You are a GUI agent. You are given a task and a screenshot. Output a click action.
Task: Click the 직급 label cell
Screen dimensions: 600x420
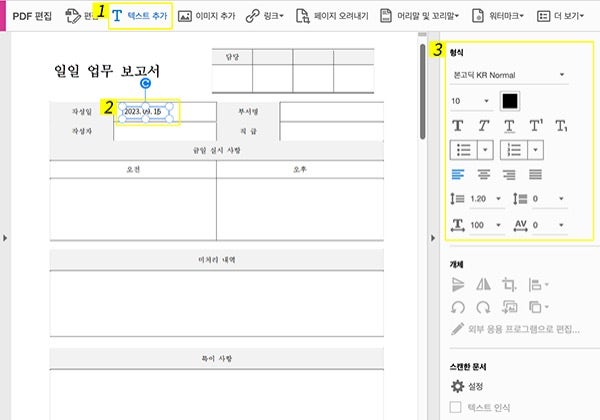pos(248,131)
